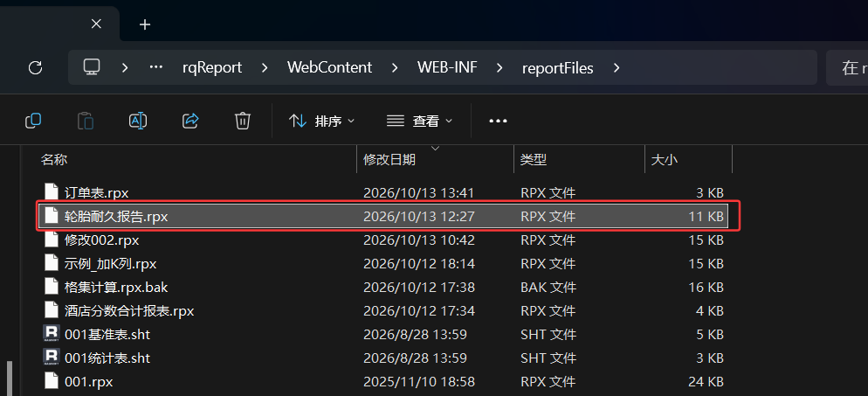868x396 pixels.
Task: Click the Rename toolbar icon
Action: [x=138, y=120]
